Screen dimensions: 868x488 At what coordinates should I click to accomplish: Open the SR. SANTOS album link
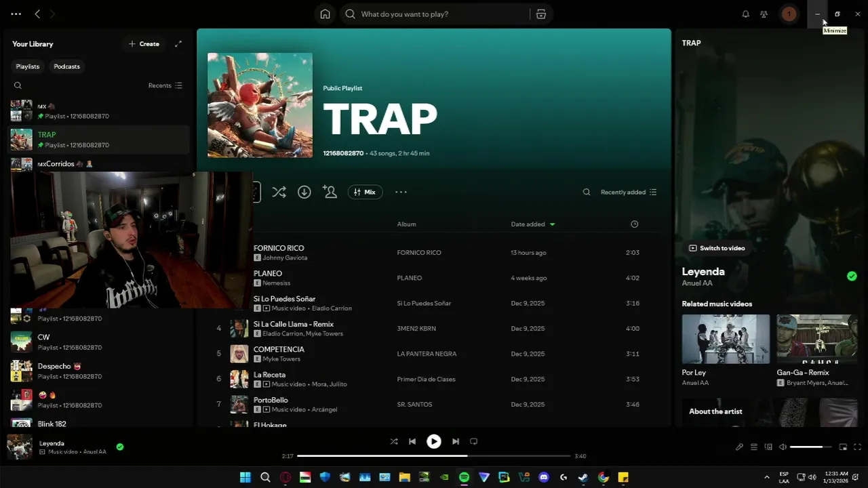click(414, 405)
